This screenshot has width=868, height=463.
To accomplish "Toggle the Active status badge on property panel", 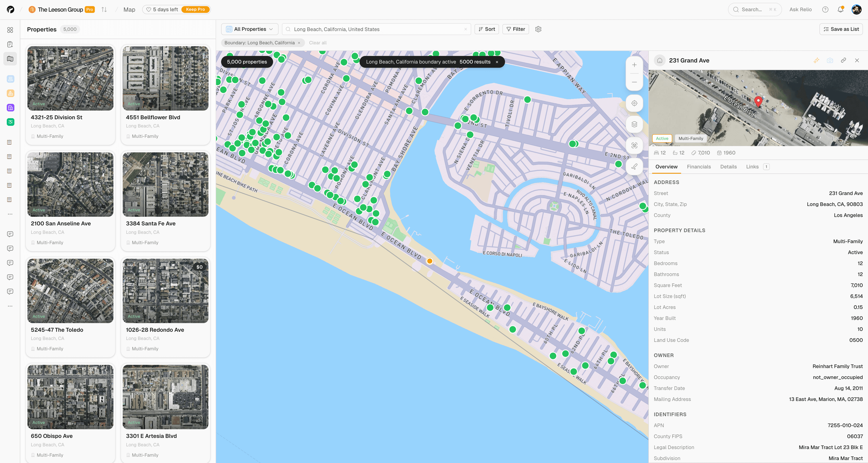I will coord(662,138).
